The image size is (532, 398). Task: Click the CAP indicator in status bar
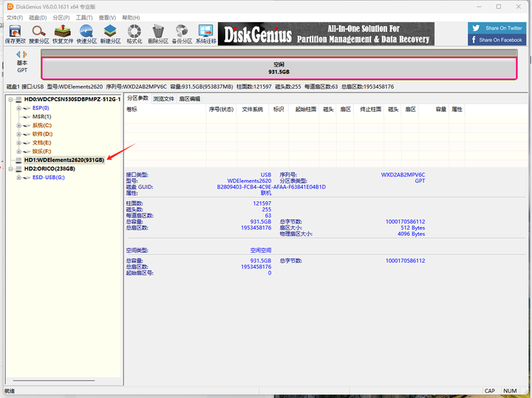click(490, 391)
